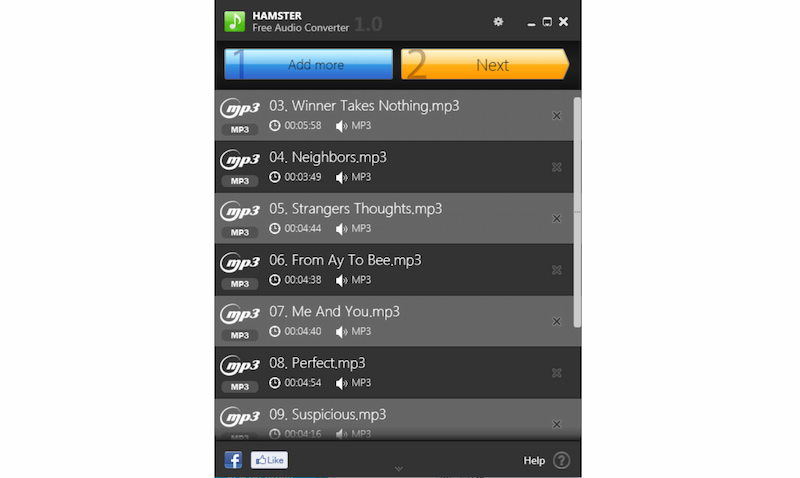The image size is (800, 478).
Task: Expand the bottom chevron arrow
Action: tap(398, 469)
